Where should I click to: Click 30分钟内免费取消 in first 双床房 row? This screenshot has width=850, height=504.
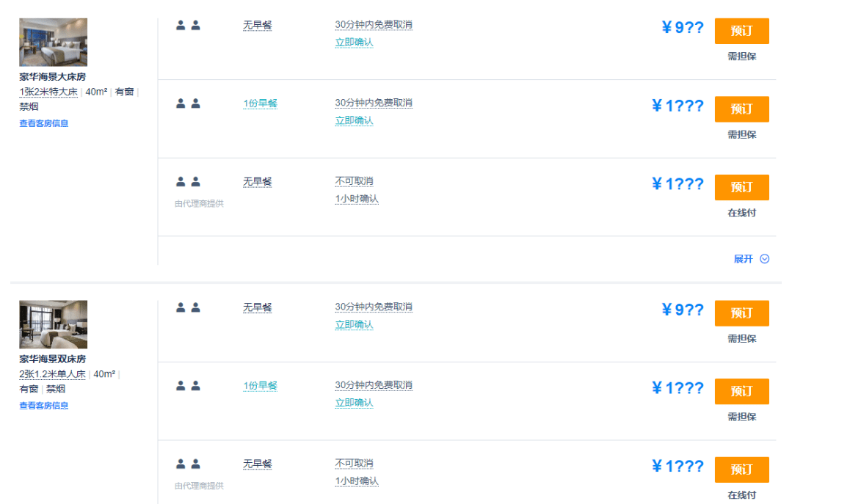pos(374,307)
